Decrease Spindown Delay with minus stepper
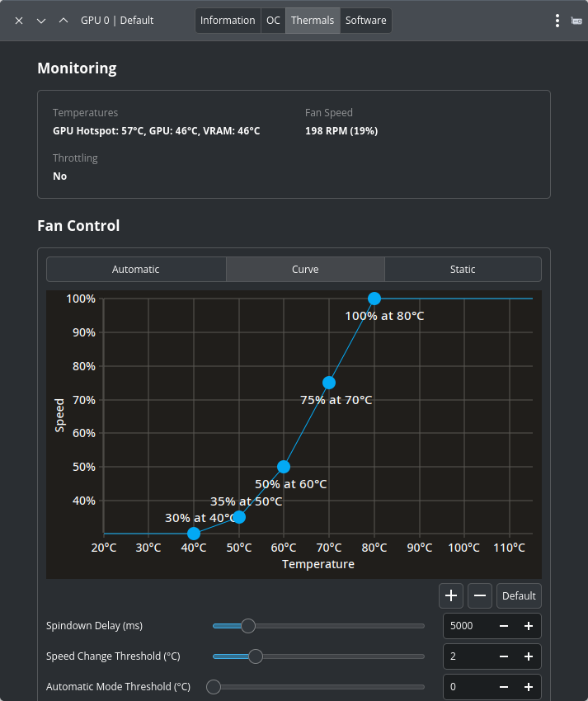This screenshot has width=588, height=701. (x=504, y=626)
